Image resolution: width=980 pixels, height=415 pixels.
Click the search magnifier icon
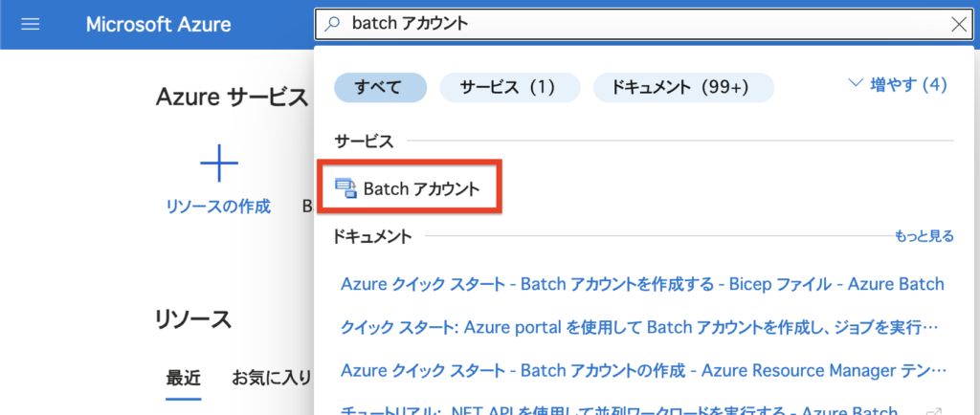pyautogui.click(x=334, y=24)
